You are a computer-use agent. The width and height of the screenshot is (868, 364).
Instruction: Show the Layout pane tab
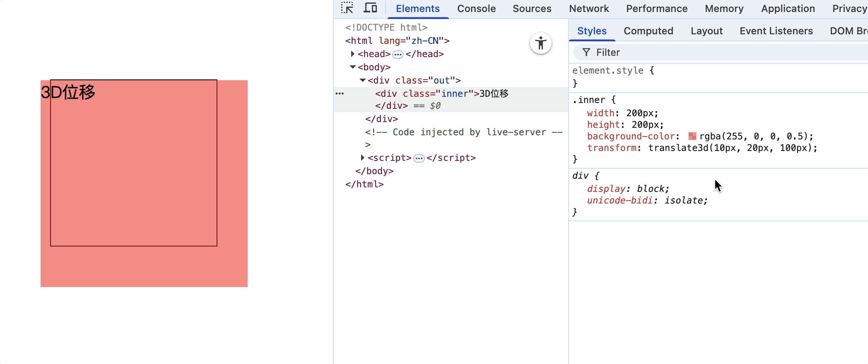click(x=706, y=31)
